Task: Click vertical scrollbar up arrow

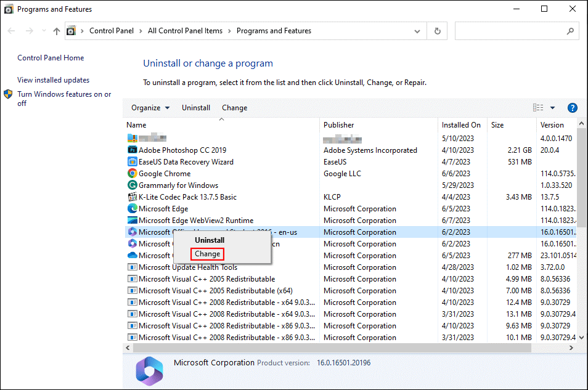Action: pos(581,123)
